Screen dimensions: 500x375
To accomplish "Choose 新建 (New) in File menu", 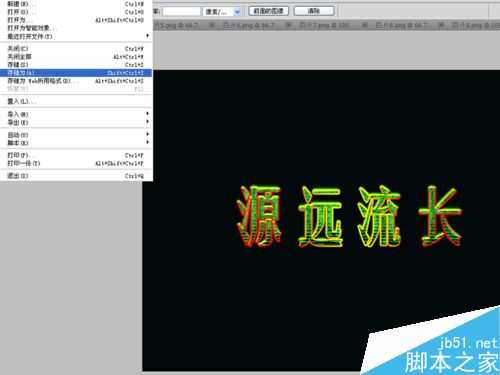I will click(76, 4).
